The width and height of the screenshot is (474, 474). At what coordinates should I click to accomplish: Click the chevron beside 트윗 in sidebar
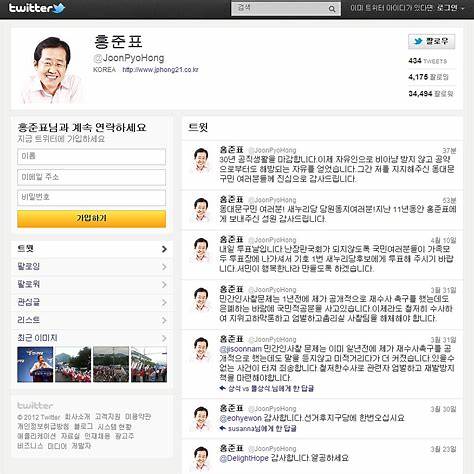tap(164, 249)
